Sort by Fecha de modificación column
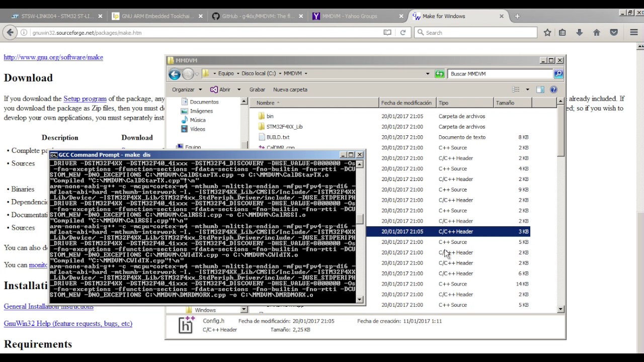644x362 pixels. pos(408,103)
